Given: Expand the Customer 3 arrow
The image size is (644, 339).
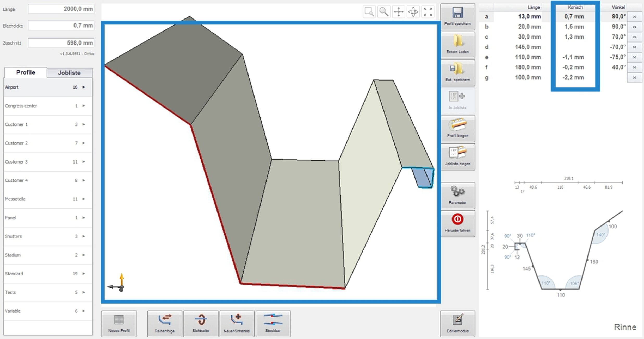Looking at the screenshot, I should pos(84,162).
